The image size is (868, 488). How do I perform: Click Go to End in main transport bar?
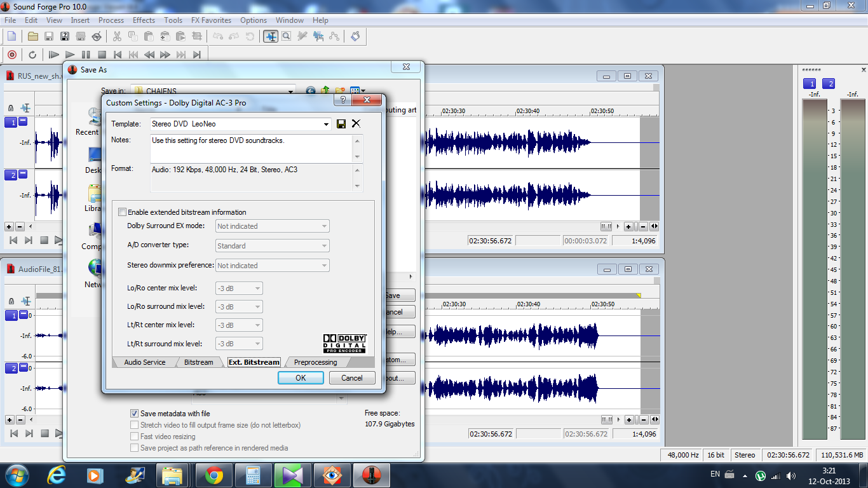pos(197,55)
